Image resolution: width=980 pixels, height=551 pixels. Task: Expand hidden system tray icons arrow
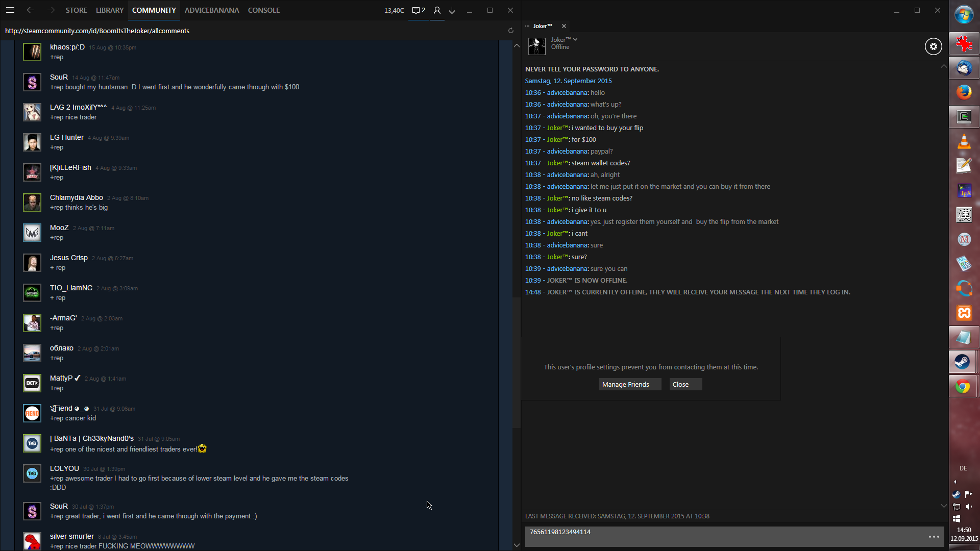(x=955, y=482)
